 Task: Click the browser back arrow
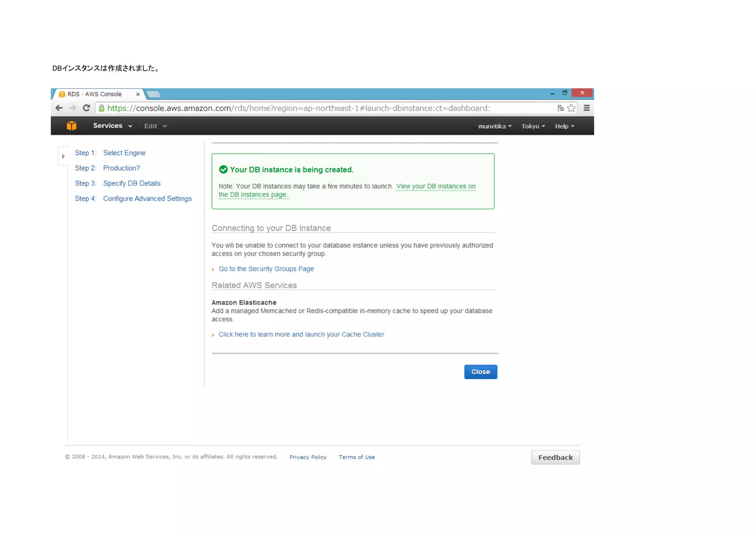59,108
